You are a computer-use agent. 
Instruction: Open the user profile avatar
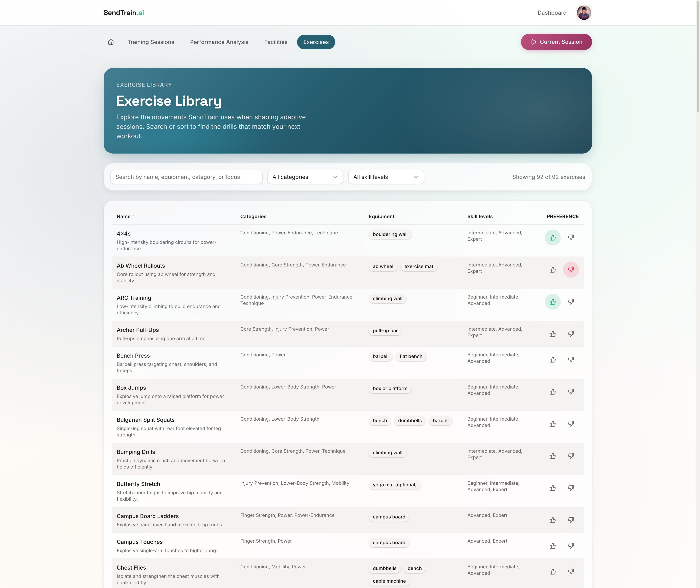click(584, 12)
